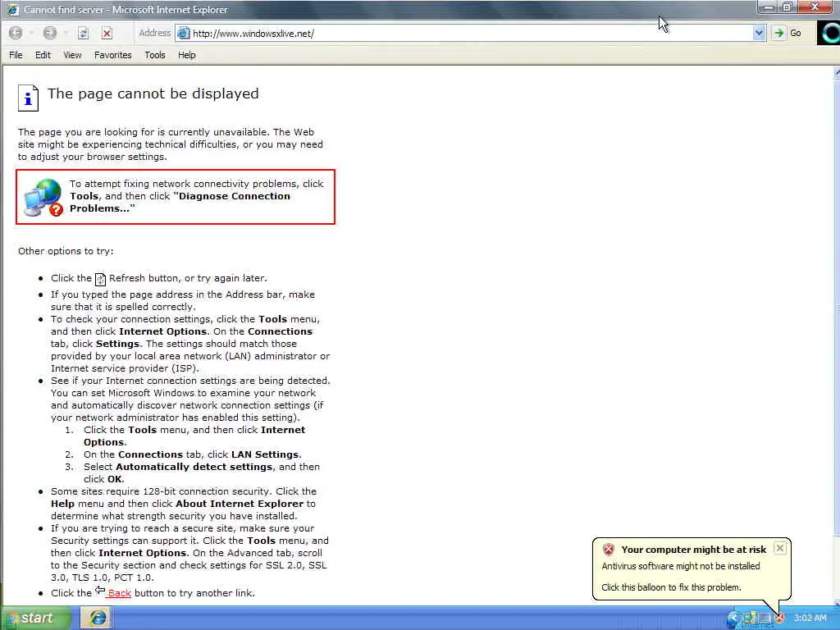Click the network globe diagnose icon
Screen dimensions: 840x630
pos(43,197)
